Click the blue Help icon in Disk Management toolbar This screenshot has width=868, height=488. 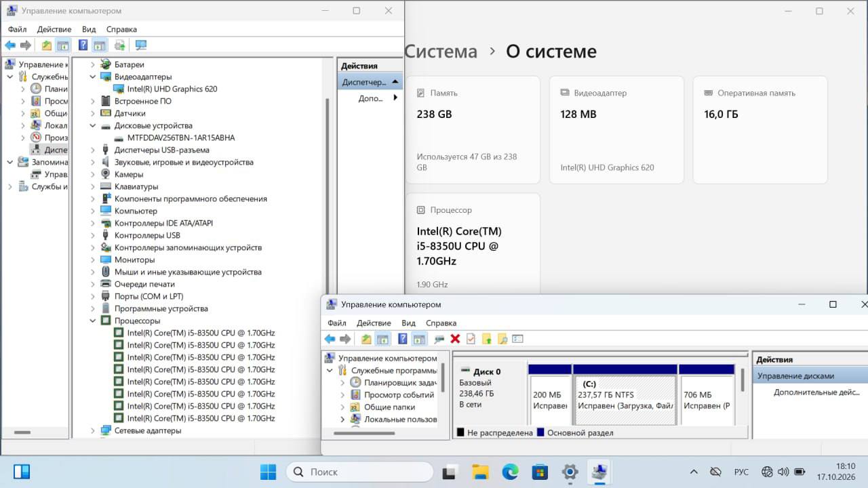point(403,339)
